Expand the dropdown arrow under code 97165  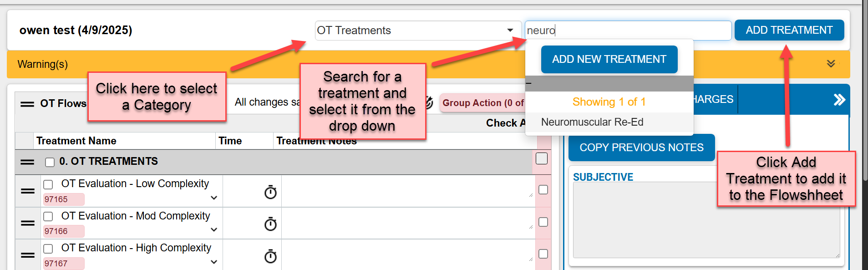213,198
